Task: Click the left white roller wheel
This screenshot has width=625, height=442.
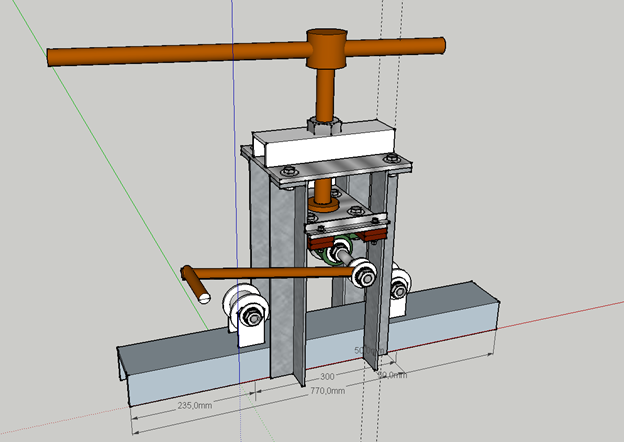Action: [x=245, y=306]
